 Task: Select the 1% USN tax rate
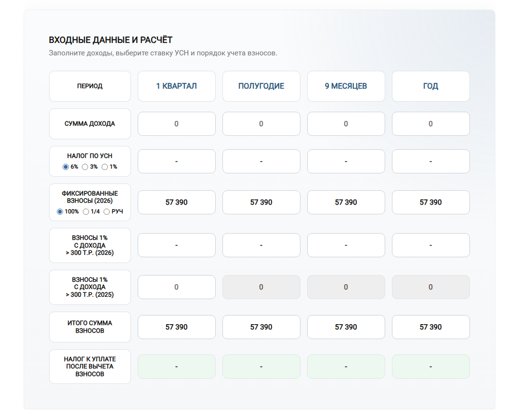coord(105,167)
